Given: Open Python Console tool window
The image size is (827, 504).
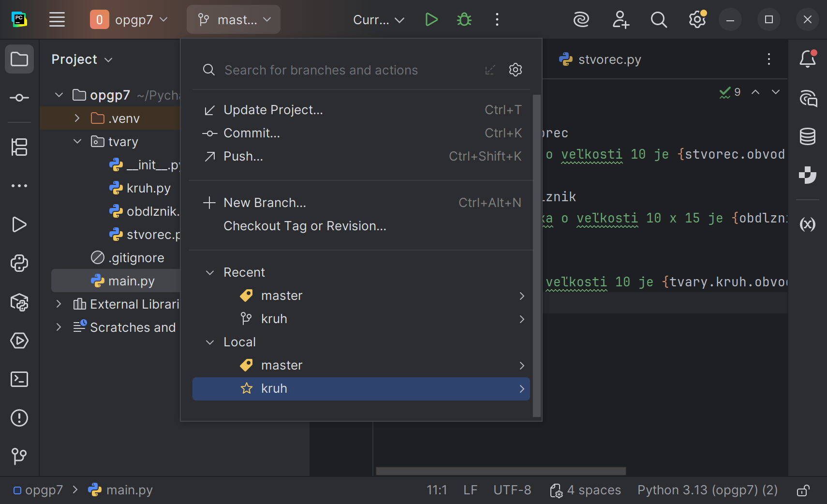Looking at the screenshot, I should [19, 263].
